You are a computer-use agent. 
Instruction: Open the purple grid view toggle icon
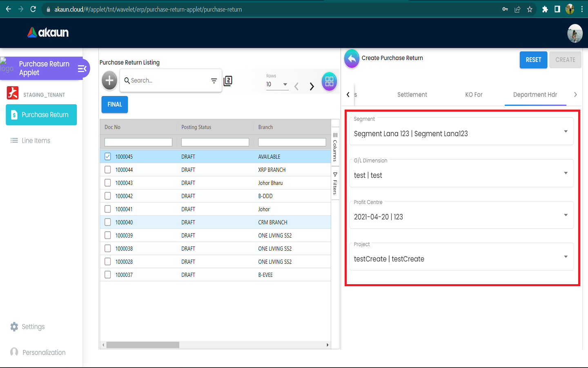pos(329,81)
